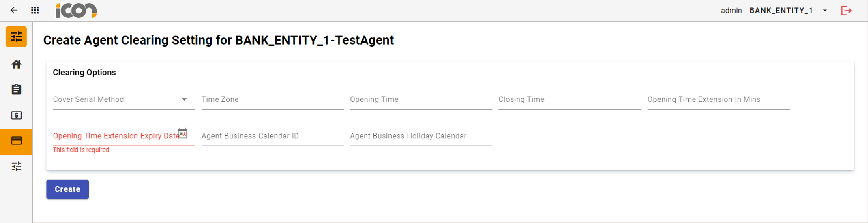The height and width of the screenshot is (223, 868).
Task: Click the bottom settings sliders icon
Action: [x=16, y=167]
